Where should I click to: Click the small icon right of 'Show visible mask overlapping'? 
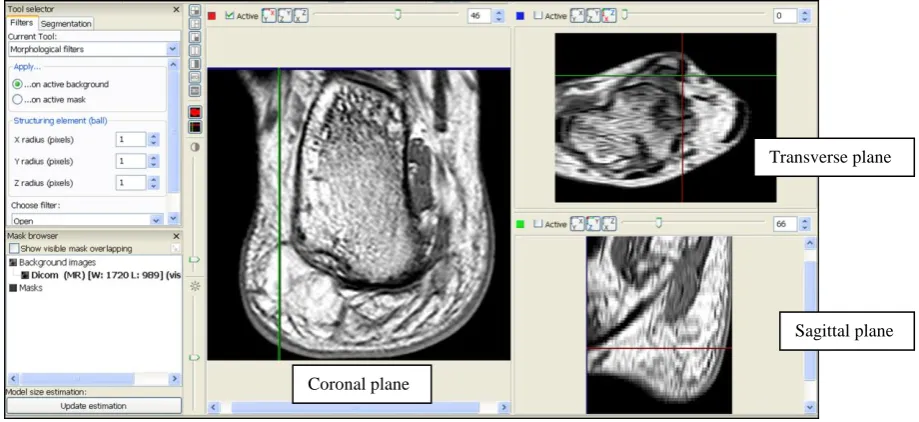(175, 249)
